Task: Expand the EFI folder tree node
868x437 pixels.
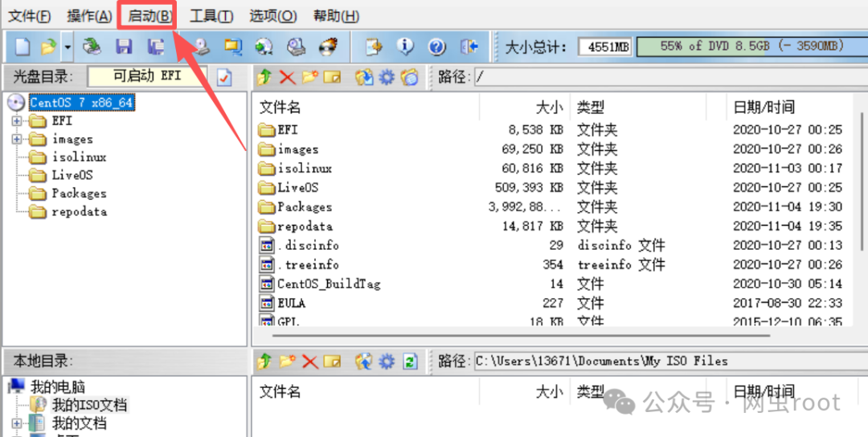Action: click(x=16, y=120)
